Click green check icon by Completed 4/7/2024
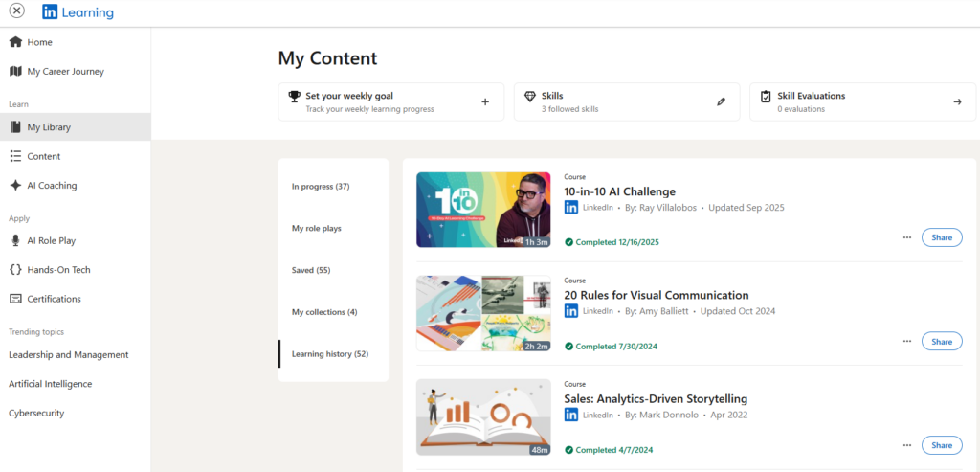 568,450
